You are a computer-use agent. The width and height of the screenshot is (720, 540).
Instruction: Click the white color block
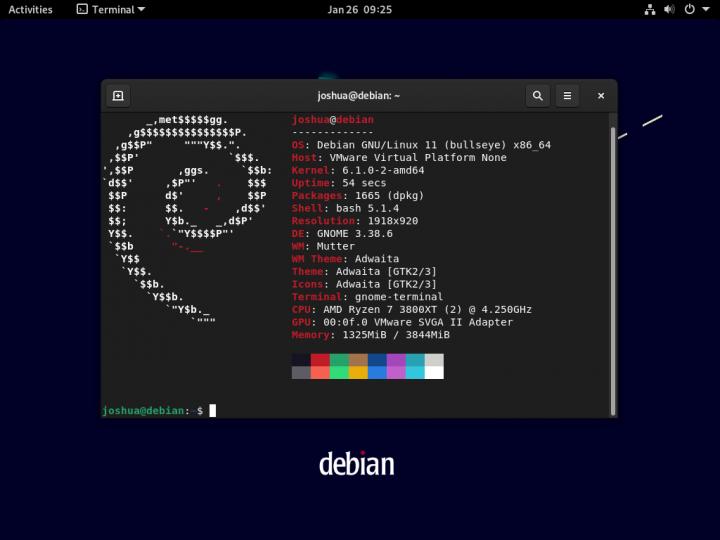coord(434,372)
